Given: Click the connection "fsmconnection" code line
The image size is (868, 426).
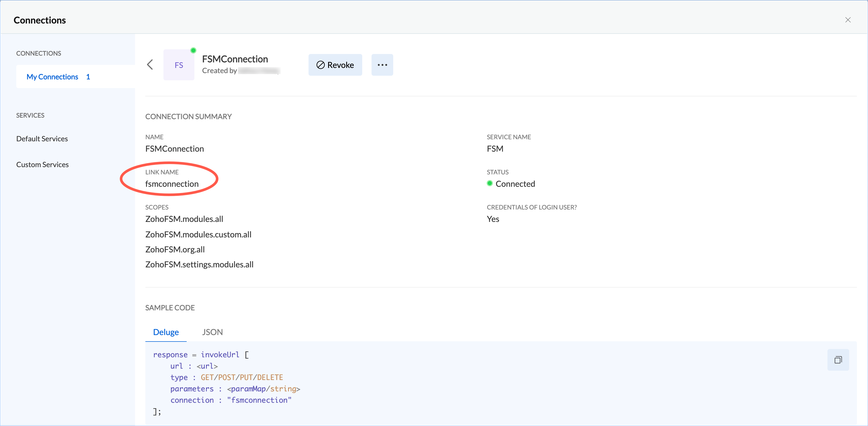Looking at the screenshot, I should 231,400.
